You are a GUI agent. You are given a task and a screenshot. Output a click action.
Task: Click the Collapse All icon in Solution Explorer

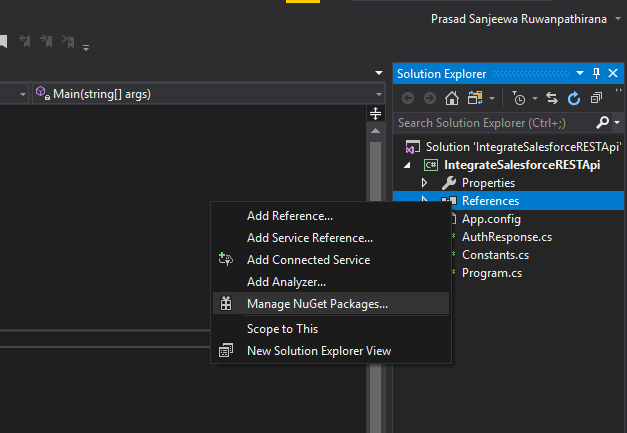point(595,98)
